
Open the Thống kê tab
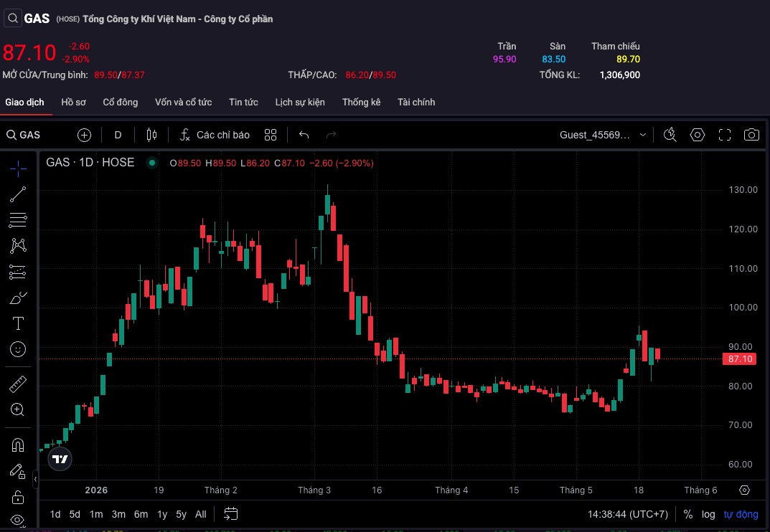point(362,102)
